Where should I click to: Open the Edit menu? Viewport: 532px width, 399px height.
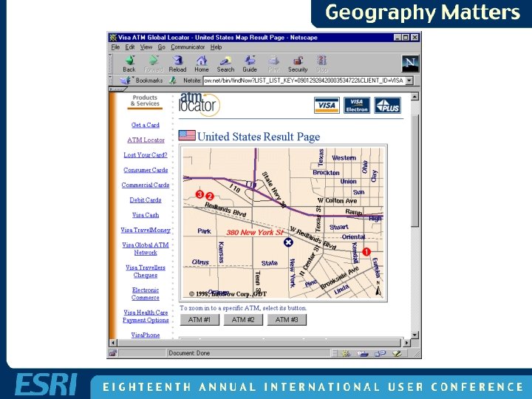[130, 47]
